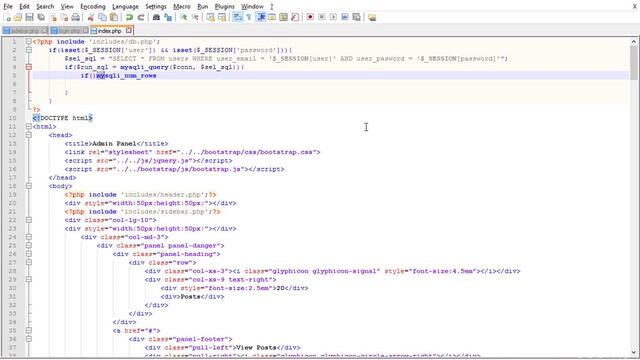The width and height of the screenshot is (640, 360).
Task: Open Find with the binoculars icon
Action: point(156,17)
